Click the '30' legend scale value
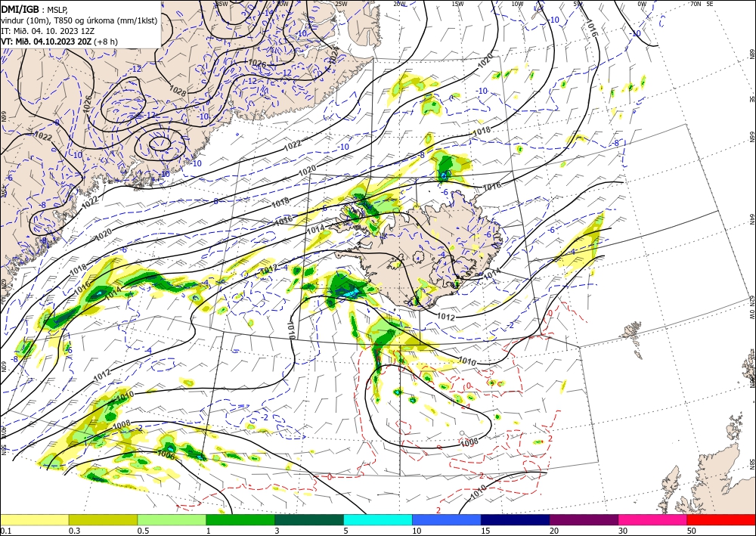Screen dimensions: 756x536 [623, 531]
